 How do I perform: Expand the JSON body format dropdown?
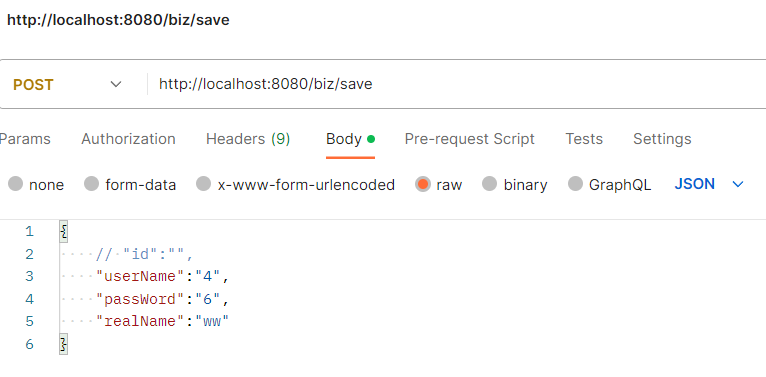(x=709, y=184)
